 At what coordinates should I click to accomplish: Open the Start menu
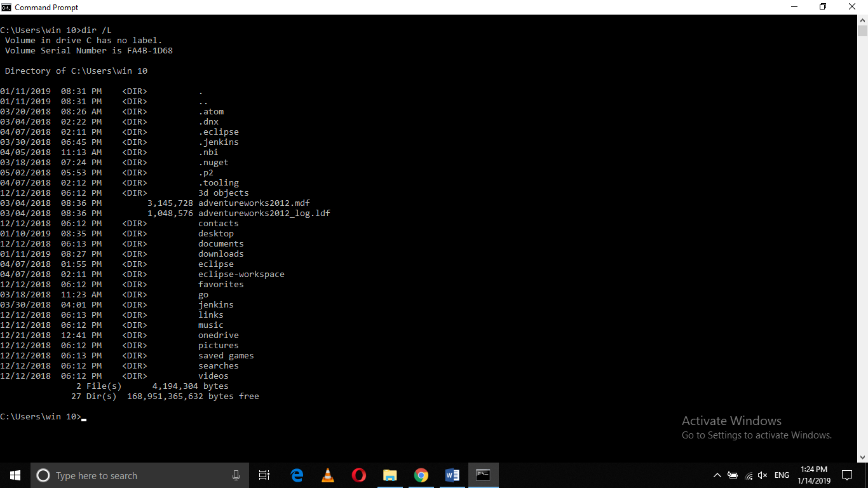pyautogui.click(x=15, y=475)
